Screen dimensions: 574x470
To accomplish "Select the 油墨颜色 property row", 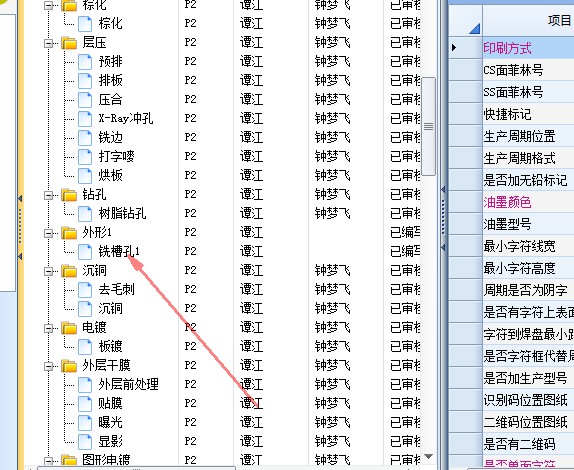I will click(x=528, y=202).
